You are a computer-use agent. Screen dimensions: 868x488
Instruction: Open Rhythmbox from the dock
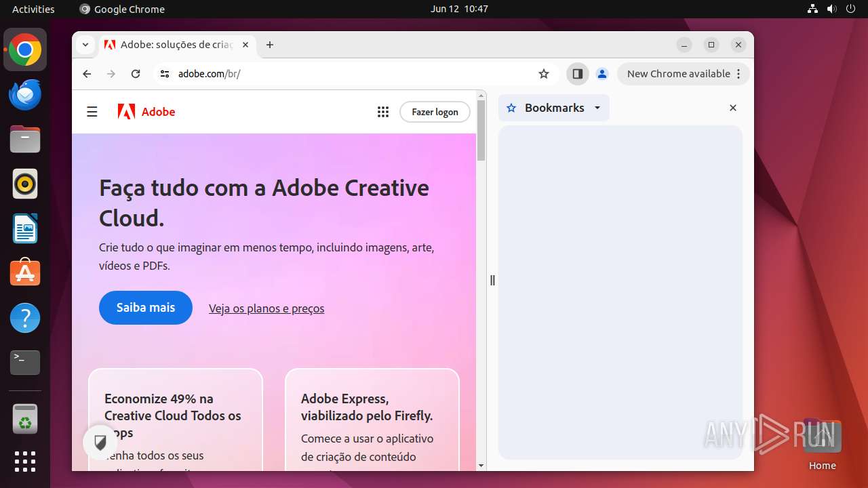point(25,184)
